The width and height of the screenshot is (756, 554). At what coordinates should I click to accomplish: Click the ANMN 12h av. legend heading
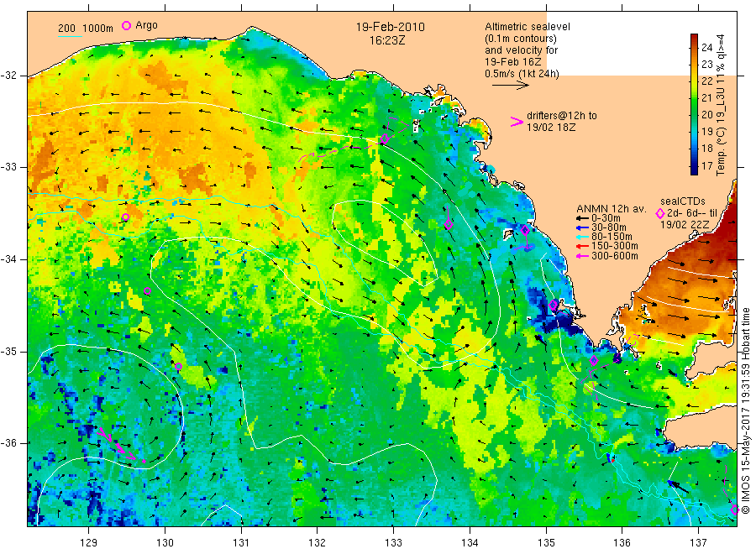611,209
